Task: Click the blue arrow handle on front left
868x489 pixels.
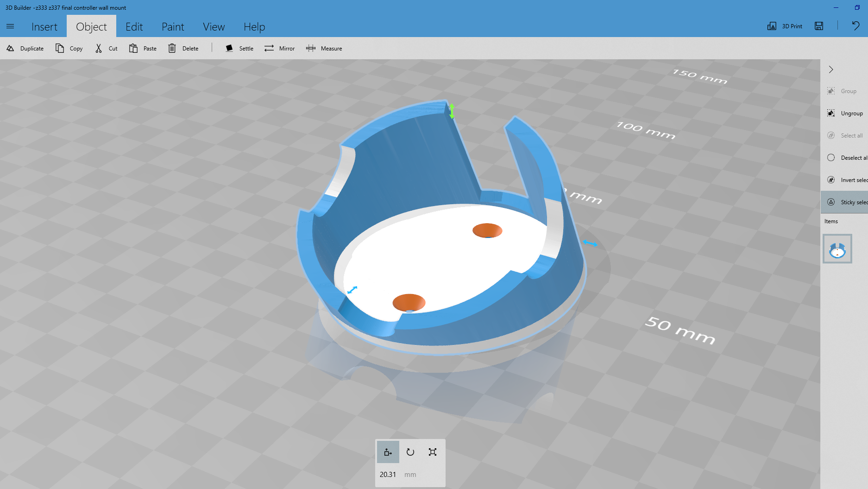Action: click(x=352, y=290)
